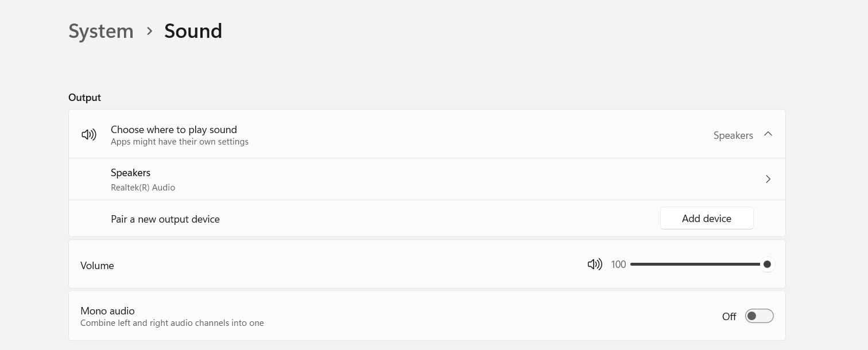The height and width of the screenshot is (350, 868).
Task: Click the Volume row label
Action: (97, 266)
